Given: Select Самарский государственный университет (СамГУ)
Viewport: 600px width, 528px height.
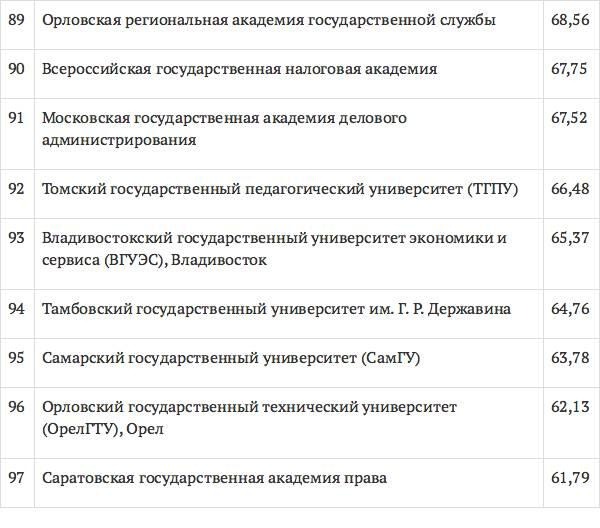Looking at the screenshot, I should pos(226,357).
